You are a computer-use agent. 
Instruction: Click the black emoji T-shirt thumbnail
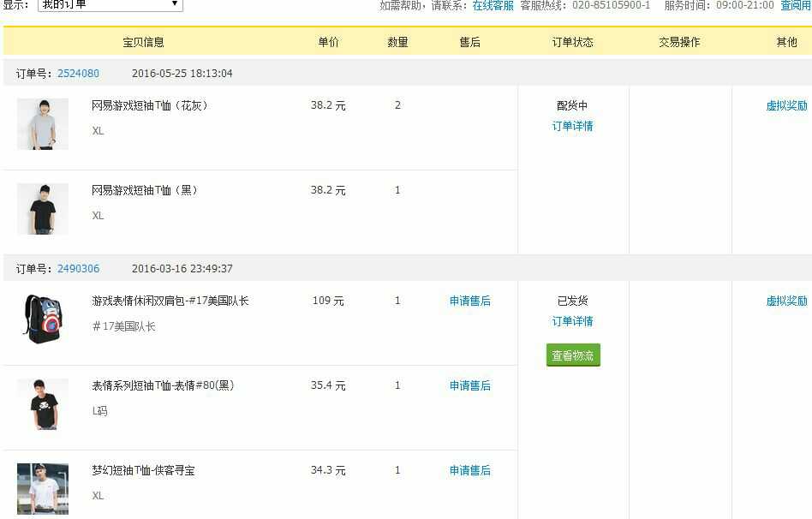[42, 404]
